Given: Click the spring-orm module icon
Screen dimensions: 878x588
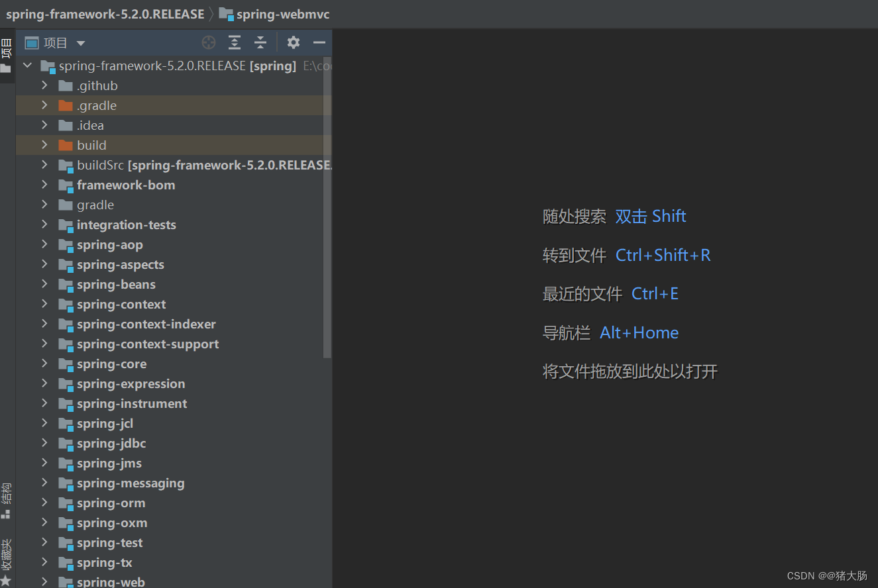Looking at the screenshot, I should click(65, 503).
